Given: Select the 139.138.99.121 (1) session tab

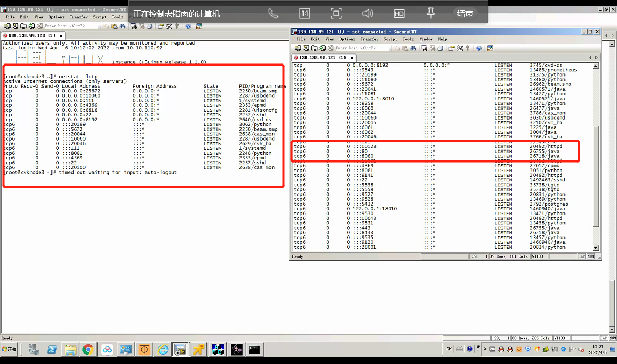Looking at the screenshot, I should (322, 58).
